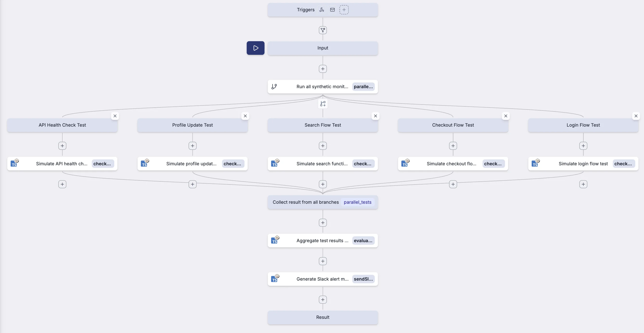Open the plus connector under Search Flow Test
This screenshot has width=644, height=333.
pyautogui.click(x=322, y=146)
